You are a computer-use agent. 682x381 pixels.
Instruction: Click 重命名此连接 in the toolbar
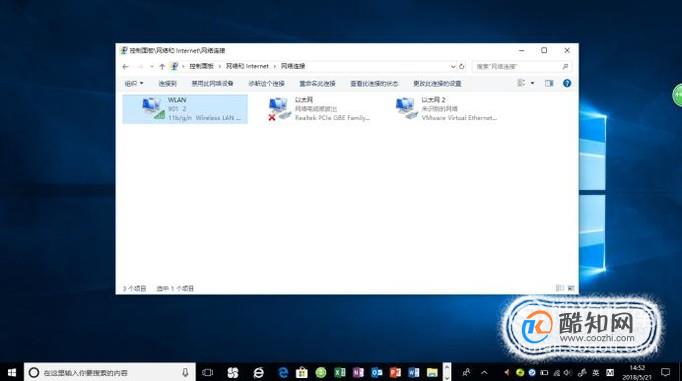[317, 84]
